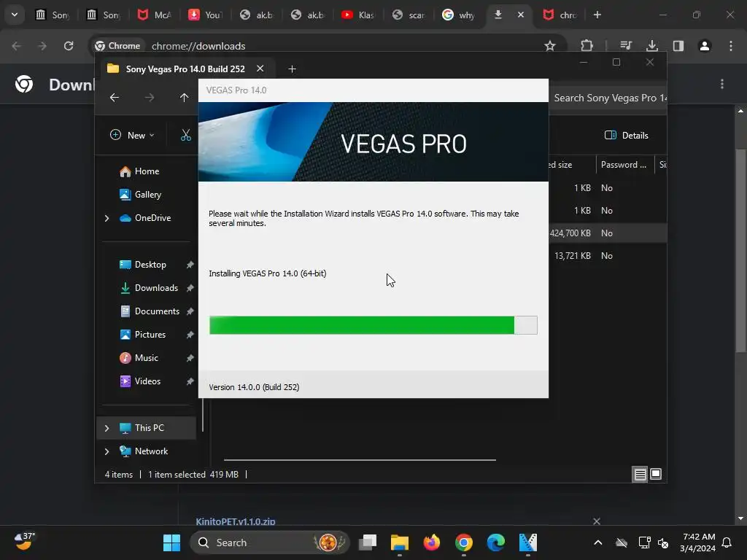Open the weather widget showing 37°
Image resolution: width=747 pixels, height=560 pixels.
tap(25, 542)
